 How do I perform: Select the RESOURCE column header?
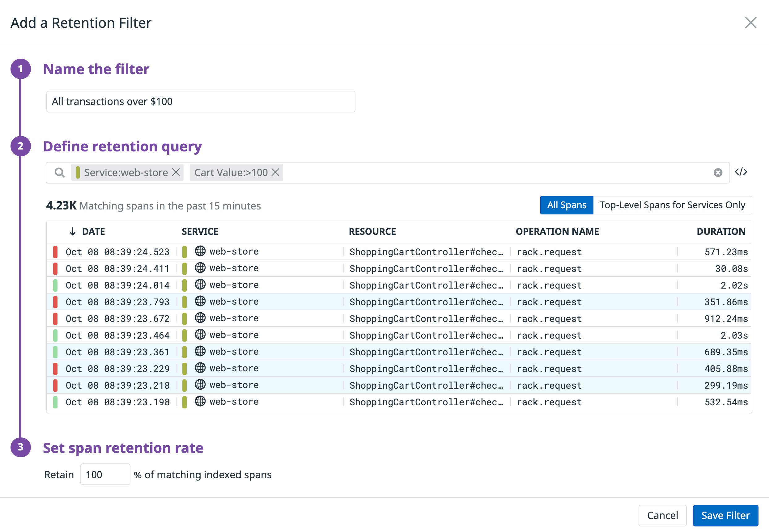pyautogui.click(x=372, y=231)
